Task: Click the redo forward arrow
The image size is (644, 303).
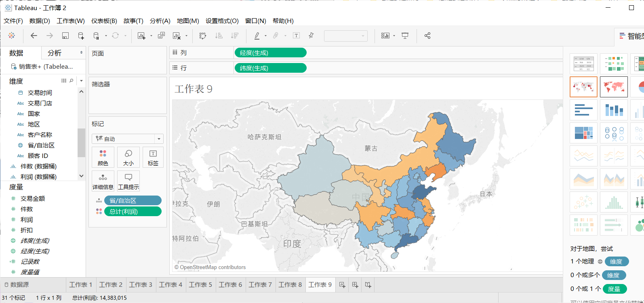Action: (50, 36)
